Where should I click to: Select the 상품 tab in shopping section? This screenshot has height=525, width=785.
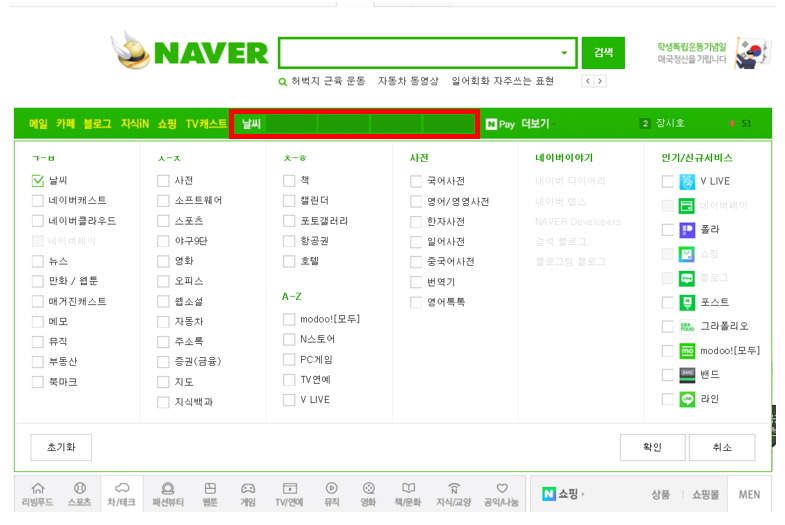point(660,494)
